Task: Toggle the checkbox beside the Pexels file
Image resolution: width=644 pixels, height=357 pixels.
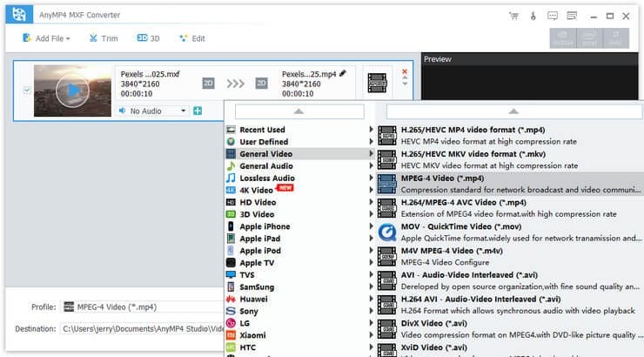Action: tap(27, 90)
